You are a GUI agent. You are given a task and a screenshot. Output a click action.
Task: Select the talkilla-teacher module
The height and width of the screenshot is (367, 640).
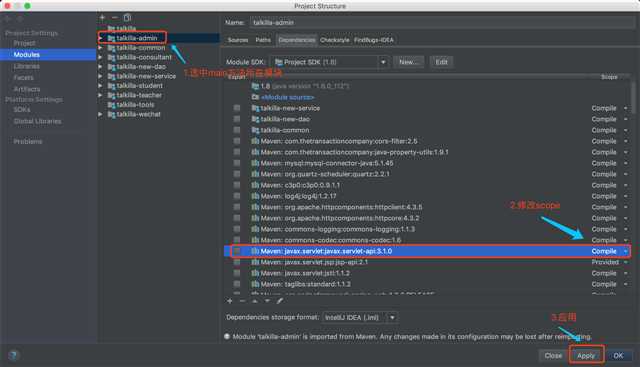[x=139, y=95]
